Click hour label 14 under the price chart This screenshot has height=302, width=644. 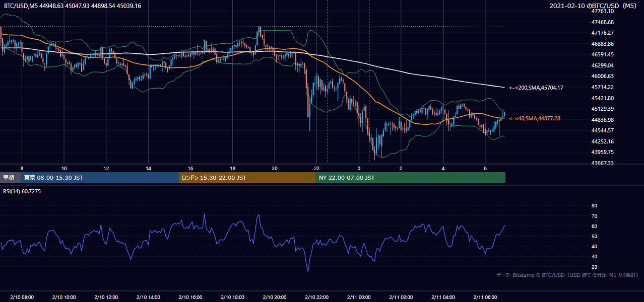[x=148, y=168]
